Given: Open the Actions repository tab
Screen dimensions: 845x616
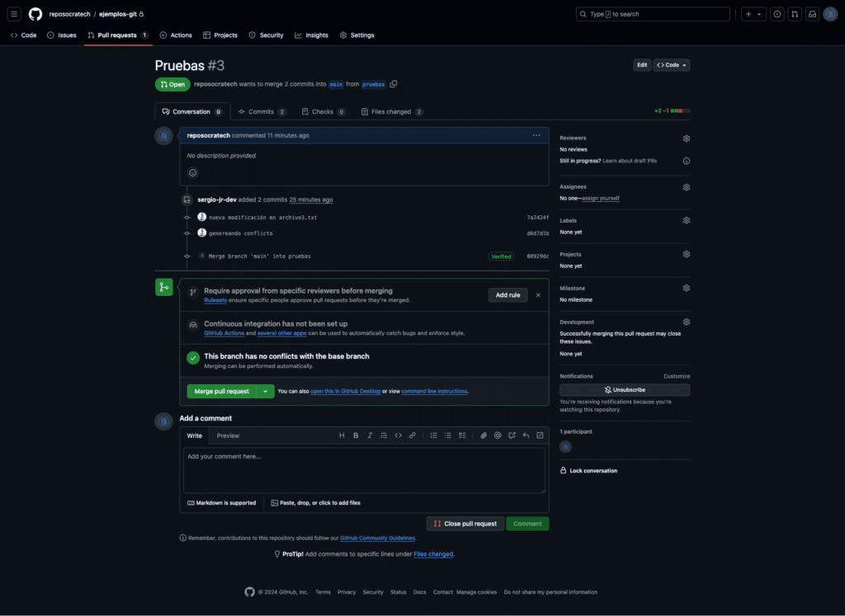Looking at the screenshot, I should click(176, 35).
